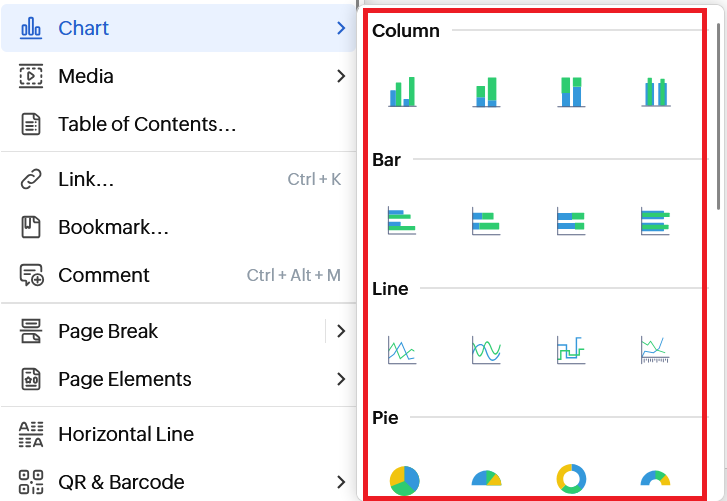Viewport: 727px width, 501px height.
Task: Select the smooth spline line chart
Action: (486, 350)
